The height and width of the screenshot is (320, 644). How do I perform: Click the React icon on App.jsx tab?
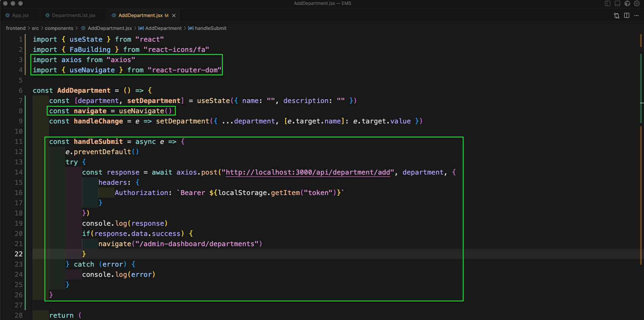8,16
